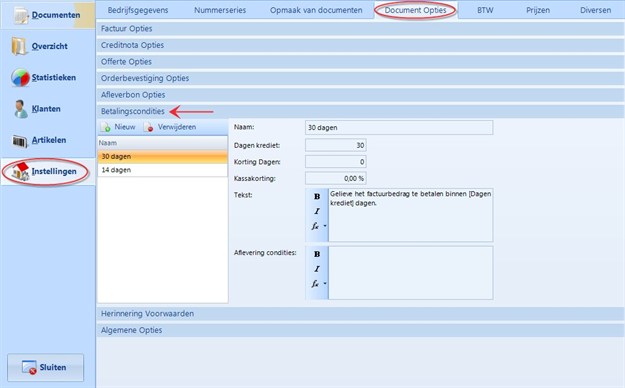Switch to the BTW tab

point(485,10)
